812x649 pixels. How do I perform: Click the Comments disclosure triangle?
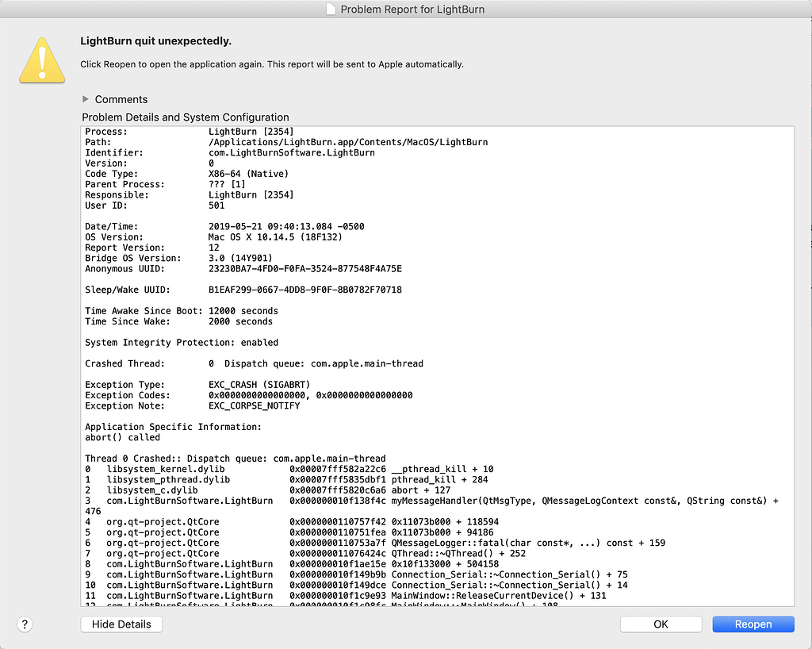86,99
